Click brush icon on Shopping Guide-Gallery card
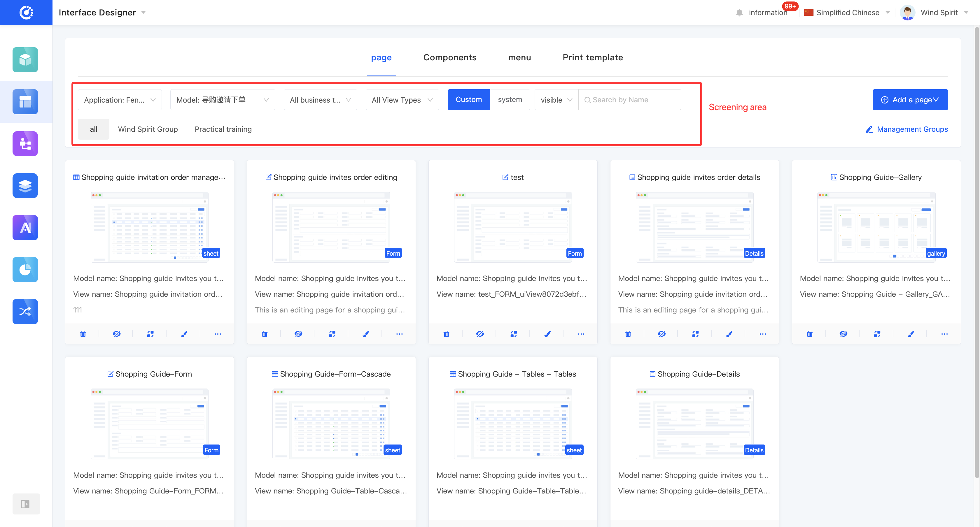 [x=911, y=334]
